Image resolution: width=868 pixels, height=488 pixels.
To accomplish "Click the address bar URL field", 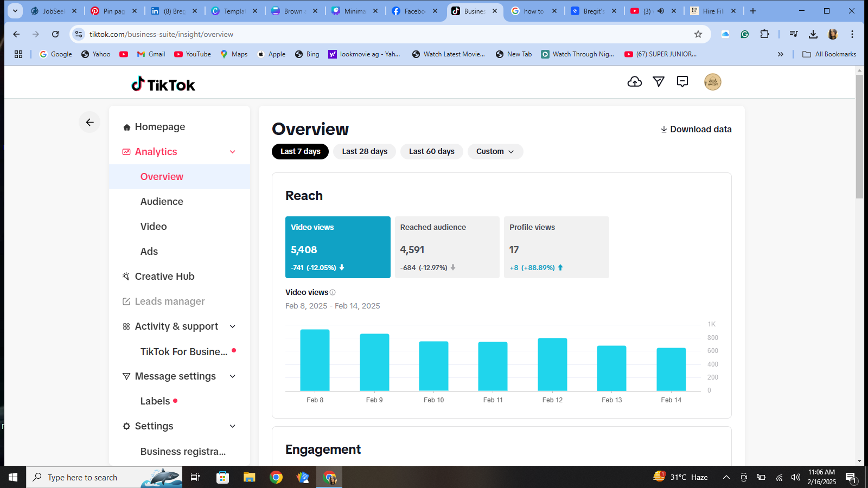I will [391, 34].
